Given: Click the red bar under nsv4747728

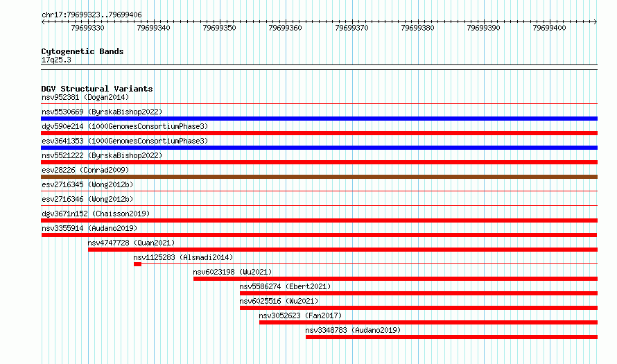Looking at the screenshot, I should coord(342,250).
